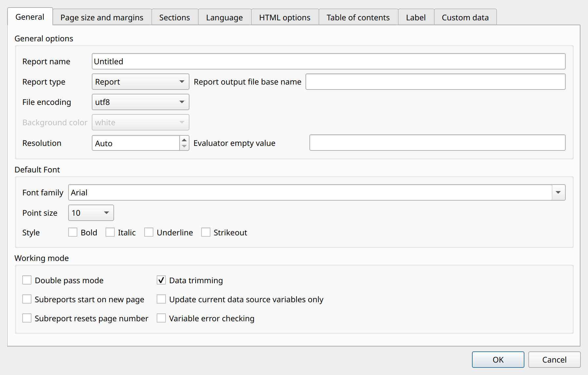Click the Font family Arial text box
The height and width of the screenshot is (375, 588).
click(310, 192)
